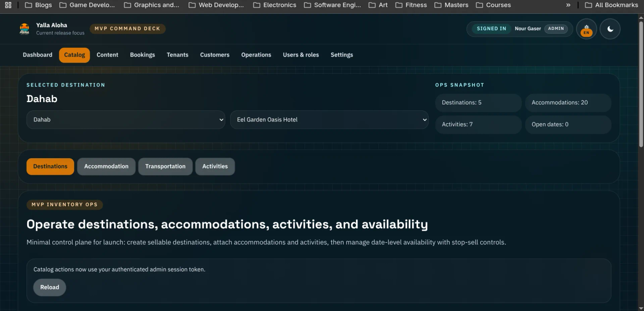The width and height of the screenshot is (644, 311).
Task: Toggle dark mode moon icon
Action: pos(610,29)
